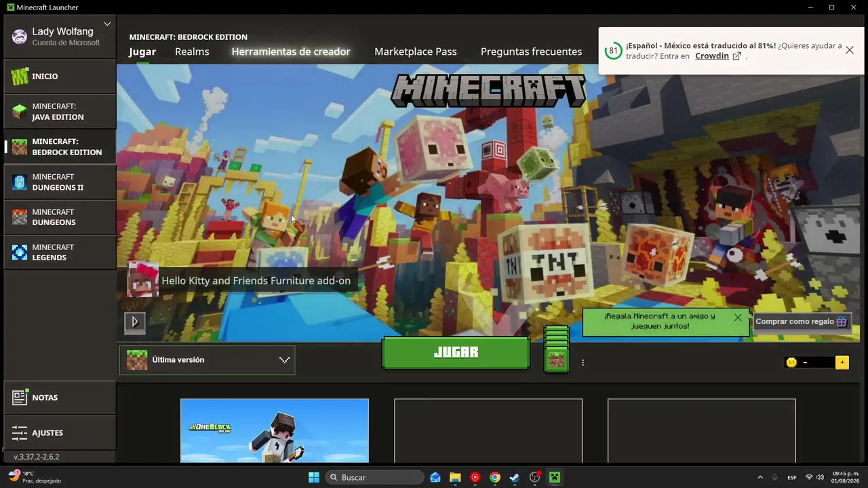
Task: Expand the Lady Wolfang account menu
Action: point(107,24)
